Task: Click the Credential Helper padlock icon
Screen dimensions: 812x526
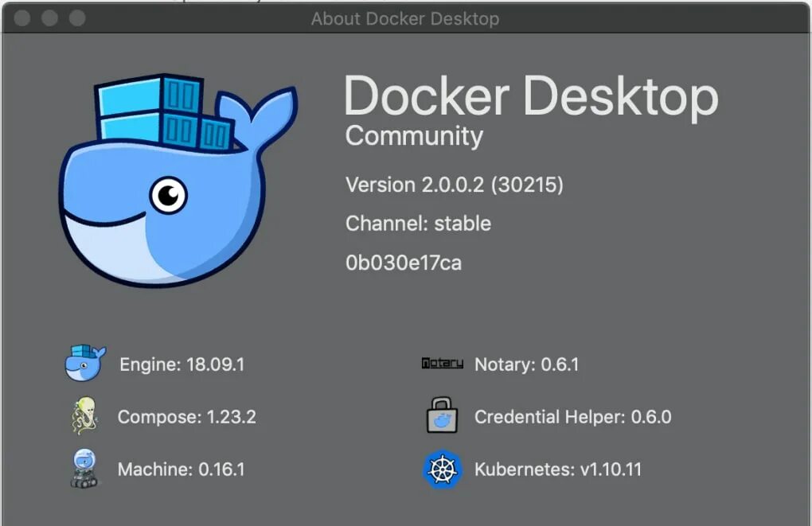Action: pos(442,415)
